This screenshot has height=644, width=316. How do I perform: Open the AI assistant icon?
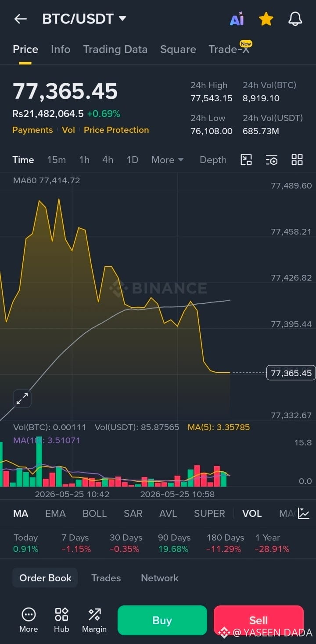coord(237,19)
